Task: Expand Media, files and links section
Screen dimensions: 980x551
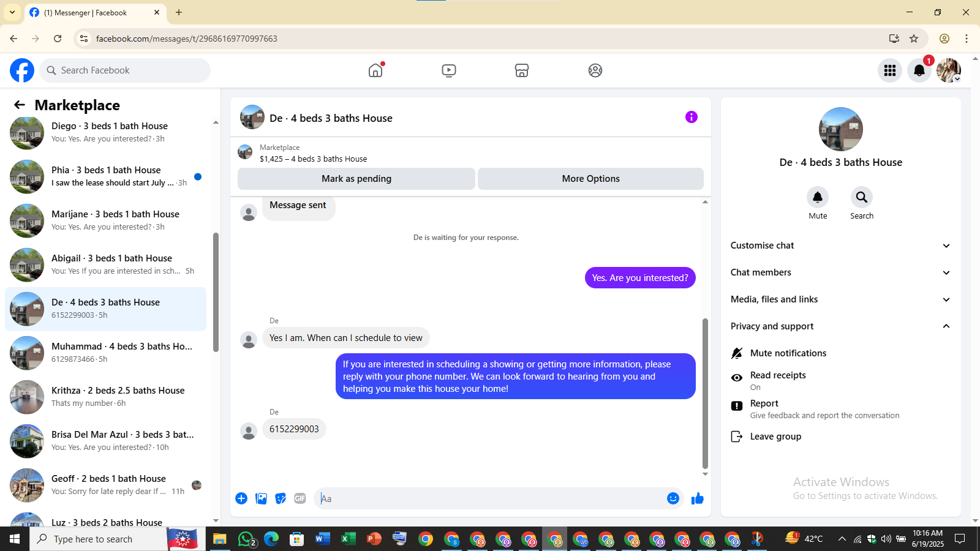Action: [841, 299]
